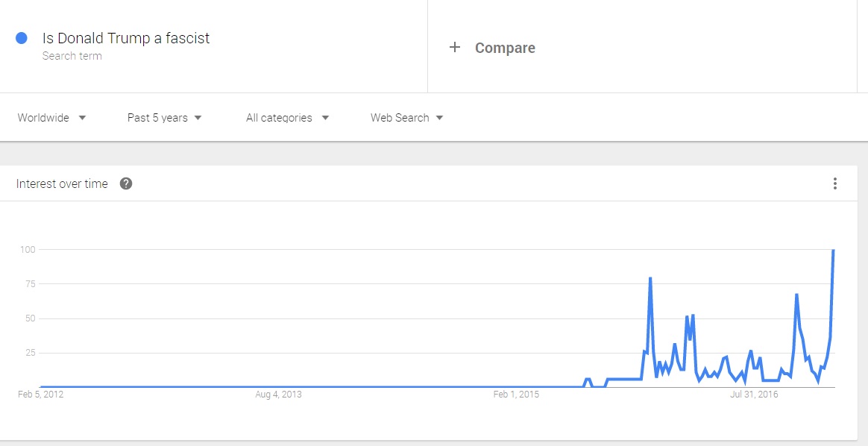Click the Aug 4, 2013 axis label
The width and height of the screenshot is (868, 446).
tap(278, 395)
